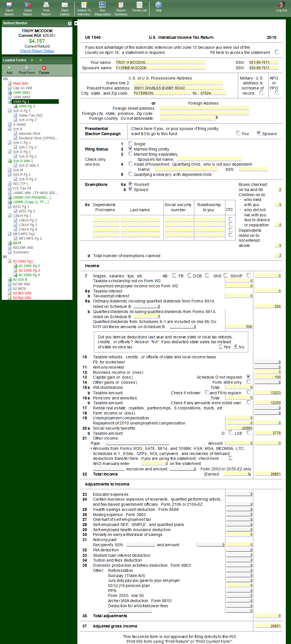Viewport: 291px width, 644px height.
Task: Click the Delete form button
Action: pyautogui.click(x=44, y=70)
